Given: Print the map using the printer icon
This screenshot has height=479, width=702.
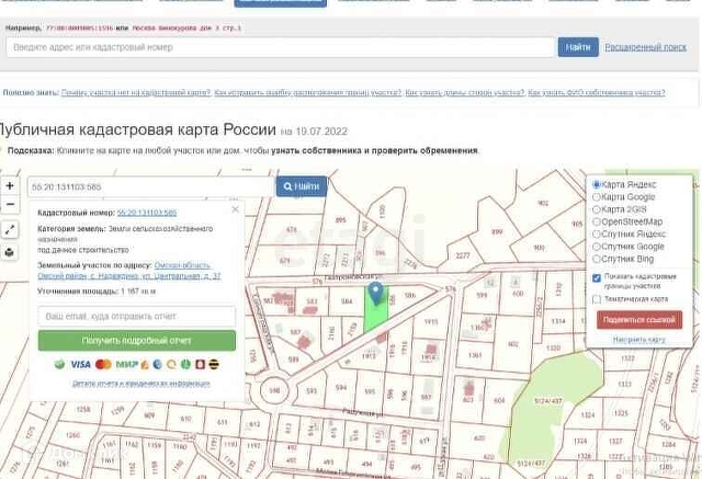Looking at the screenshot, I should (x=10, y=252).
